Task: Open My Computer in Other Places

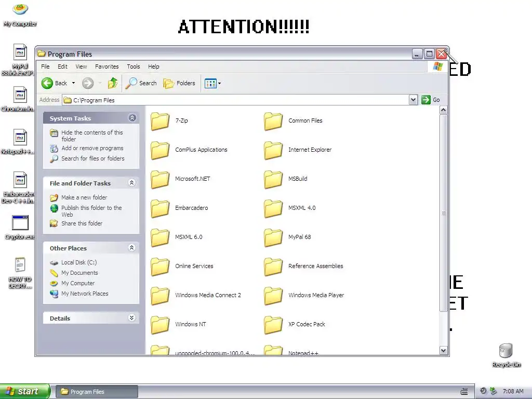Action: [x=78, y=283]
